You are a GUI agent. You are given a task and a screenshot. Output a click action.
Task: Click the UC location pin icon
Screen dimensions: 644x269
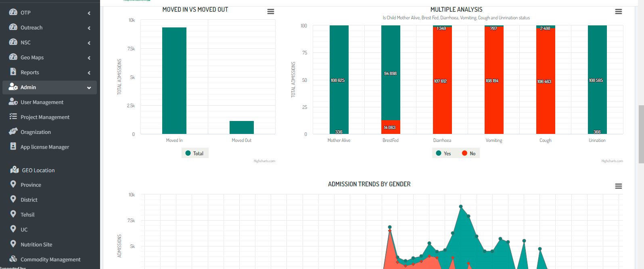13,229
